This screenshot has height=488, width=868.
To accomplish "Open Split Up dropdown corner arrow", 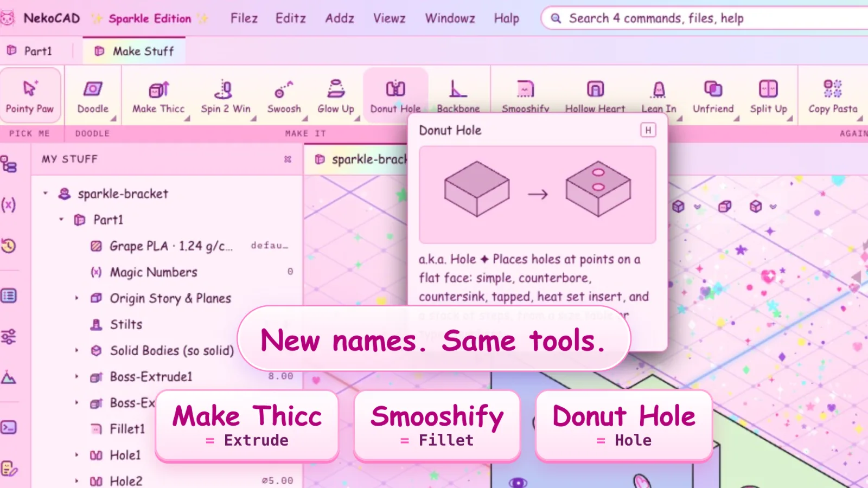I will [789, 118].
